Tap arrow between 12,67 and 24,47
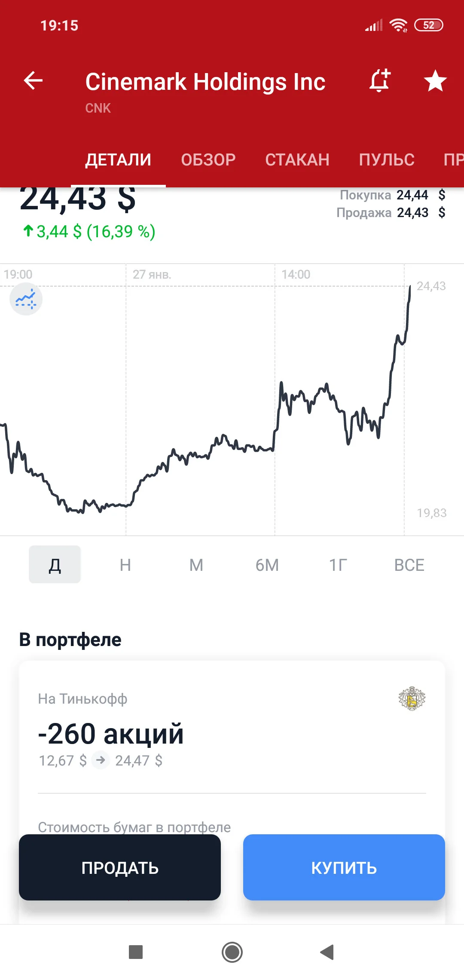 pyautogui.click(x=101, y=760)
